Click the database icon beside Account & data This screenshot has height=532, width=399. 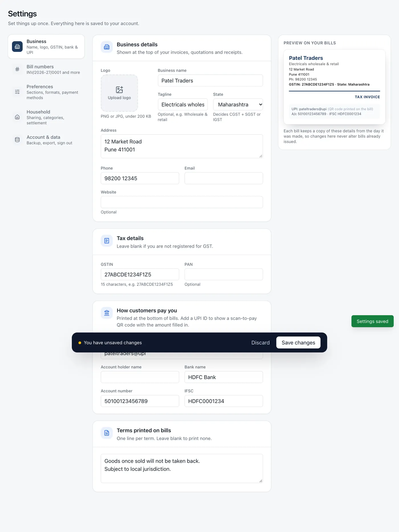pyautogui.click(x=17, y=140)
